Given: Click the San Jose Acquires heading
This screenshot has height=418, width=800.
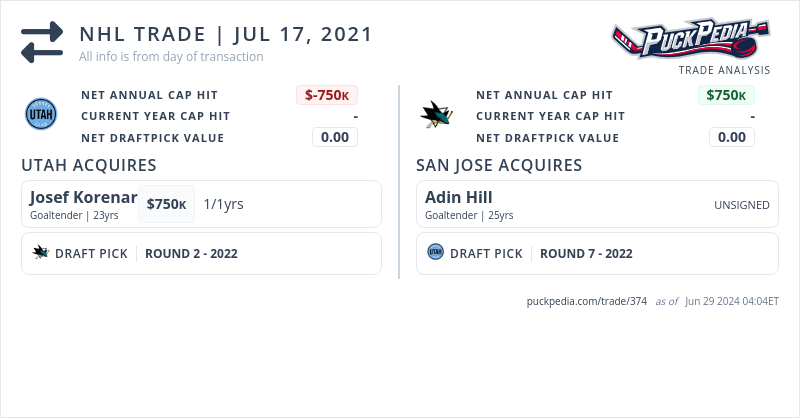Looking at the screenshot, I should [x=499, y=165].
